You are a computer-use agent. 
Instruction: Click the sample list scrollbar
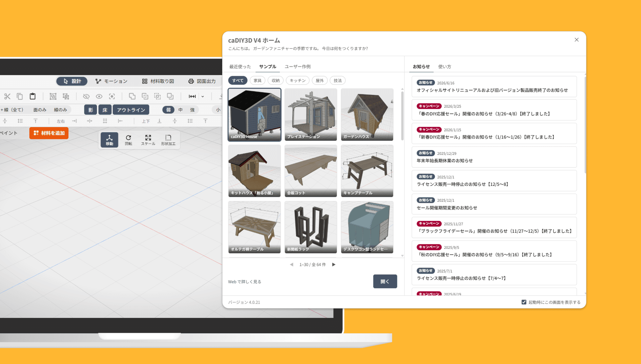[402, 116]
